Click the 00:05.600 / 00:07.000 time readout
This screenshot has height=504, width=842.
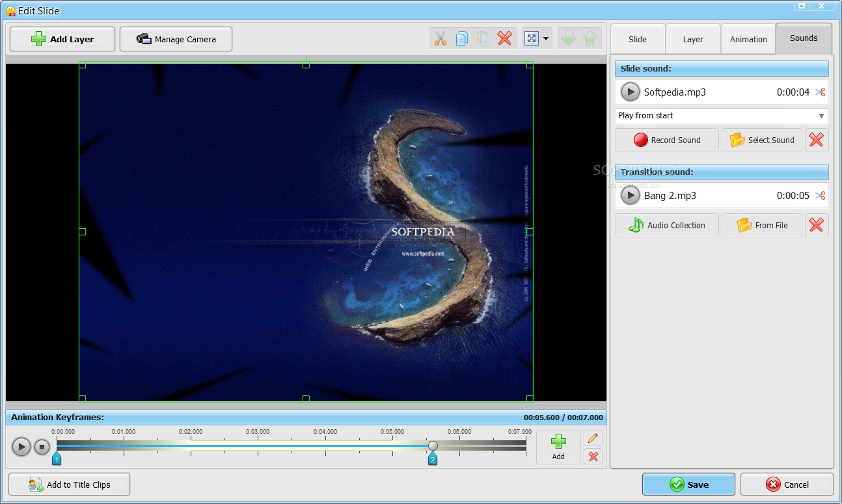(564, 418)
